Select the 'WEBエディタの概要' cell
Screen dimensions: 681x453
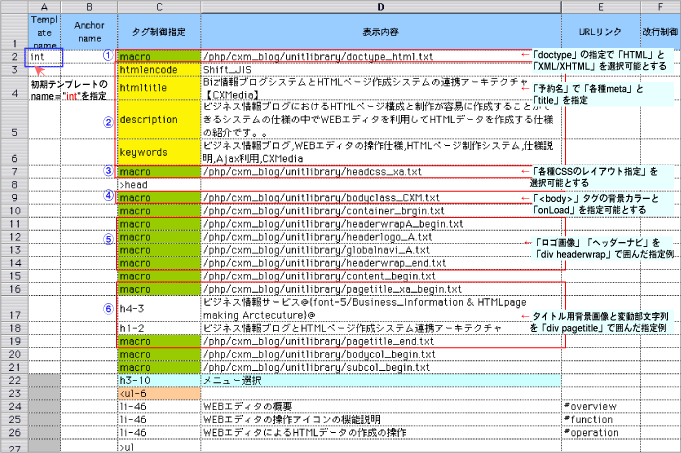[381, 406]
